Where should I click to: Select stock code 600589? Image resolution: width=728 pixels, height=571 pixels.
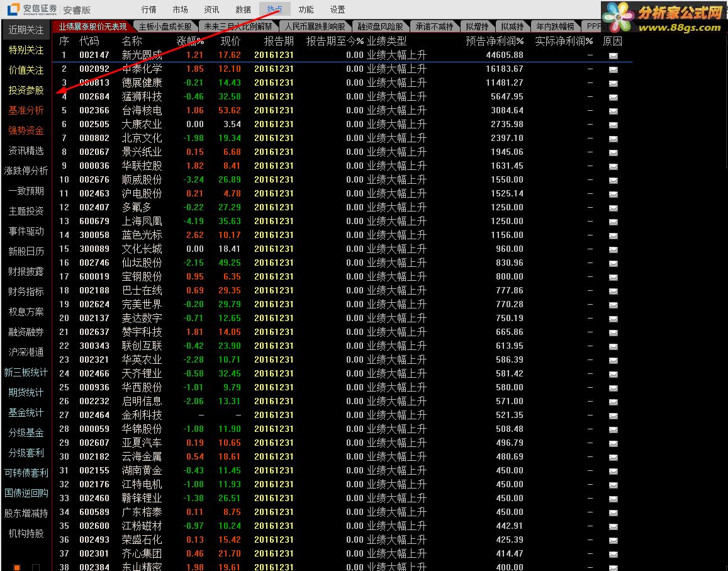[x=94, y=512]
